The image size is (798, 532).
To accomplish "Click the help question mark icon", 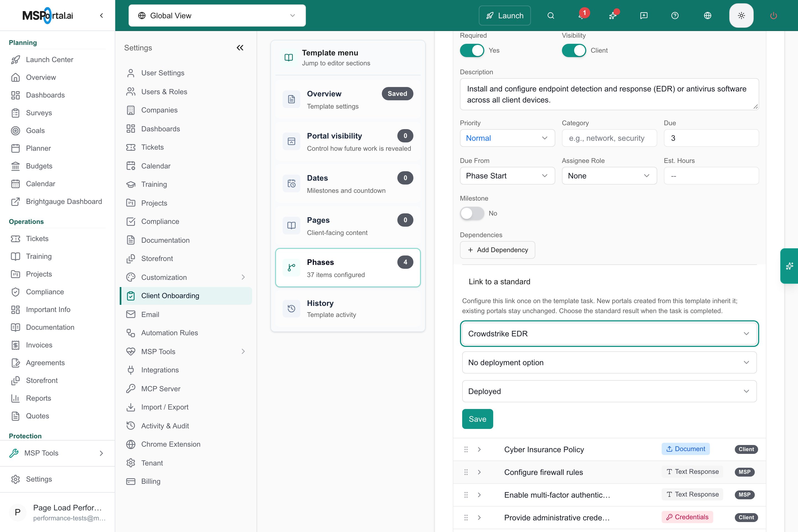I will click(675, 16).
